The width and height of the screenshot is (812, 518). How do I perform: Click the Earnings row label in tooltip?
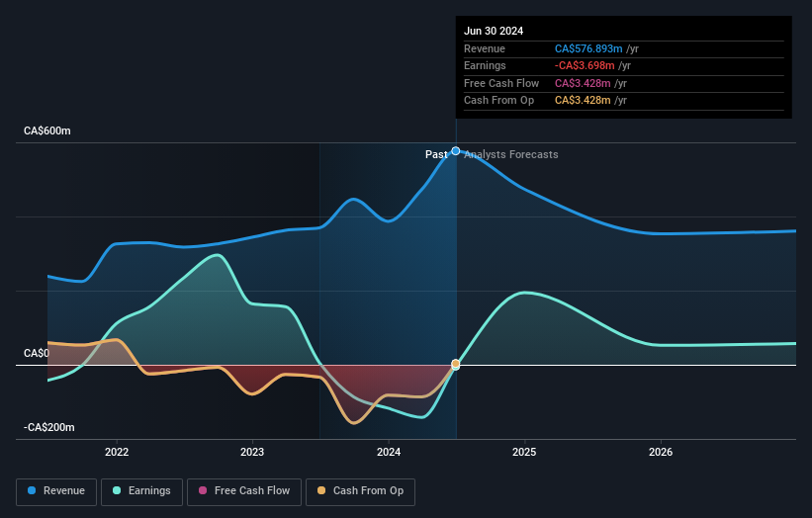pyautogui.click(x=485, y=65)
